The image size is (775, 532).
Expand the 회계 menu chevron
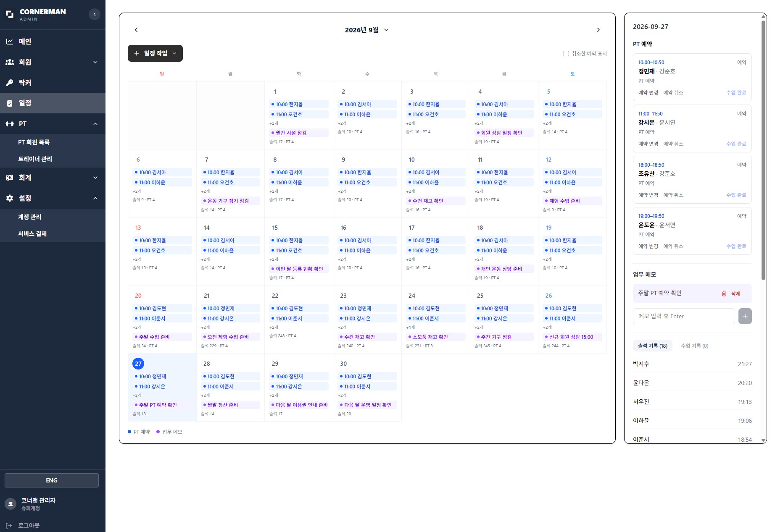(95, 178)
